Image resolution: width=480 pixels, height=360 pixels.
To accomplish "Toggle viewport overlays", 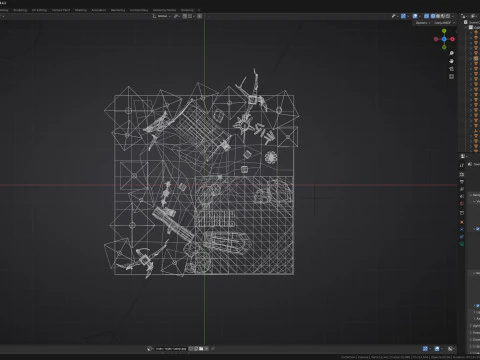I will tap(415, 16).
